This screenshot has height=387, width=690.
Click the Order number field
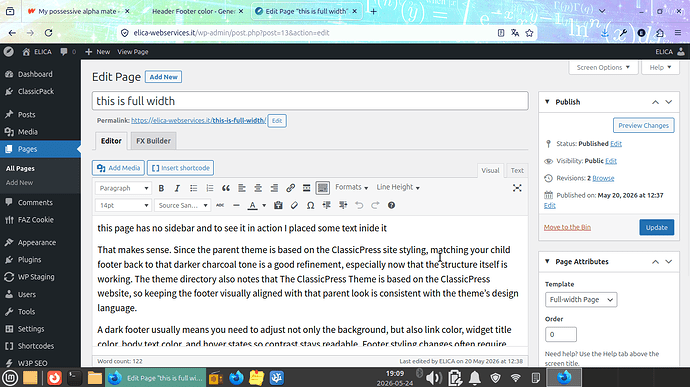point(561,334)
